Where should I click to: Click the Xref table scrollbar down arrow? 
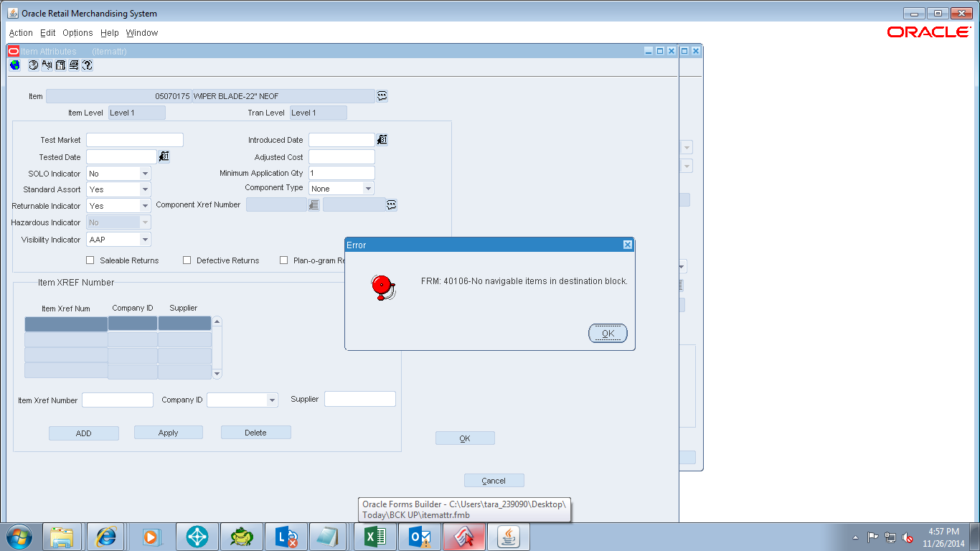coord(217,374)
